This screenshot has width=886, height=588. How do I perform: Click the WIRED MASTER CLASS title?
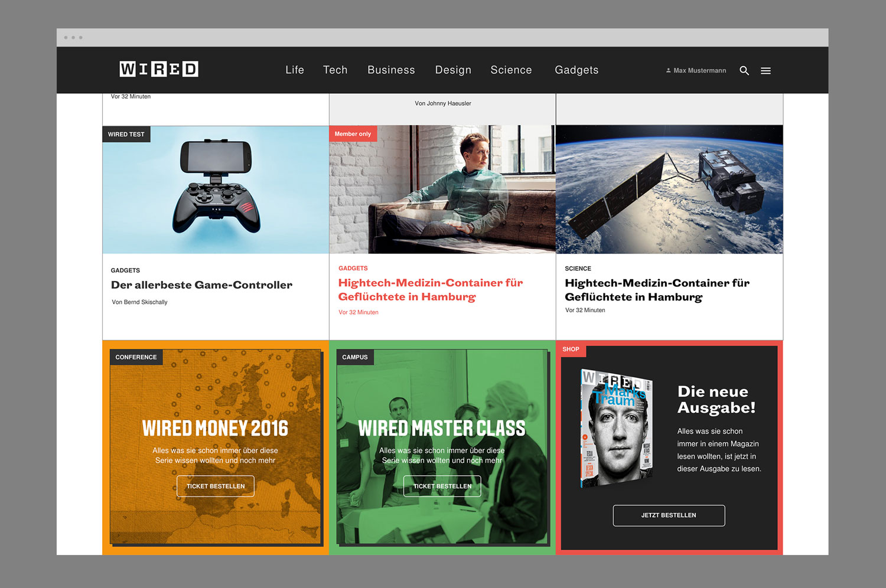click(x=442, y=428)
